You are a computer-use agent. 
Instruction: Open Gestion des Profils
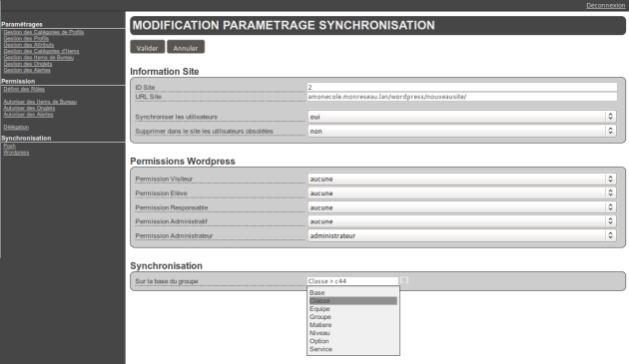click(x=26, y=39)
